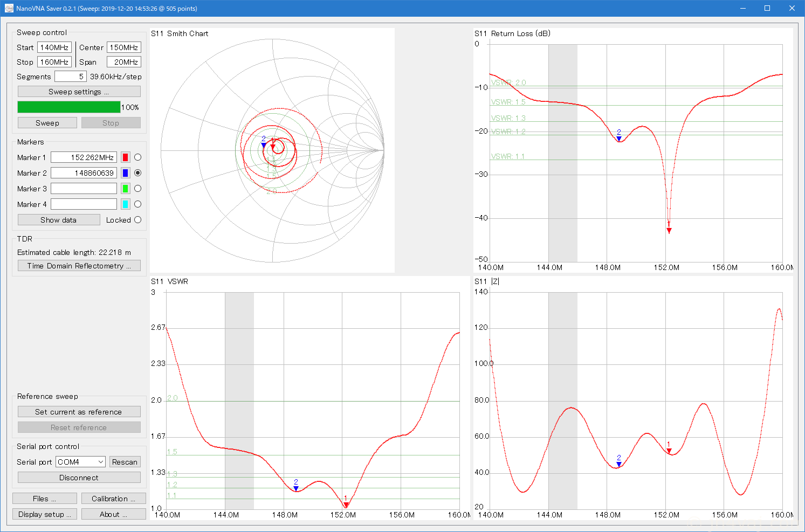Click the S11 VSWR chart title

coord(169,281)
